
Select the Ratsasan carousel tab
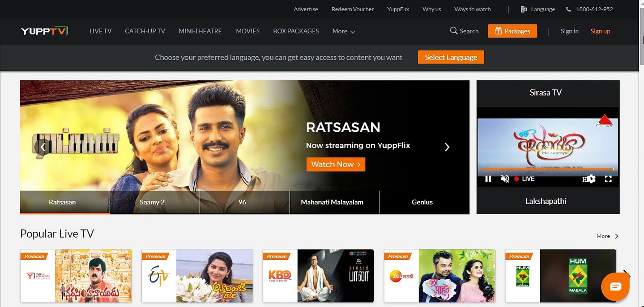coord(65,202)
